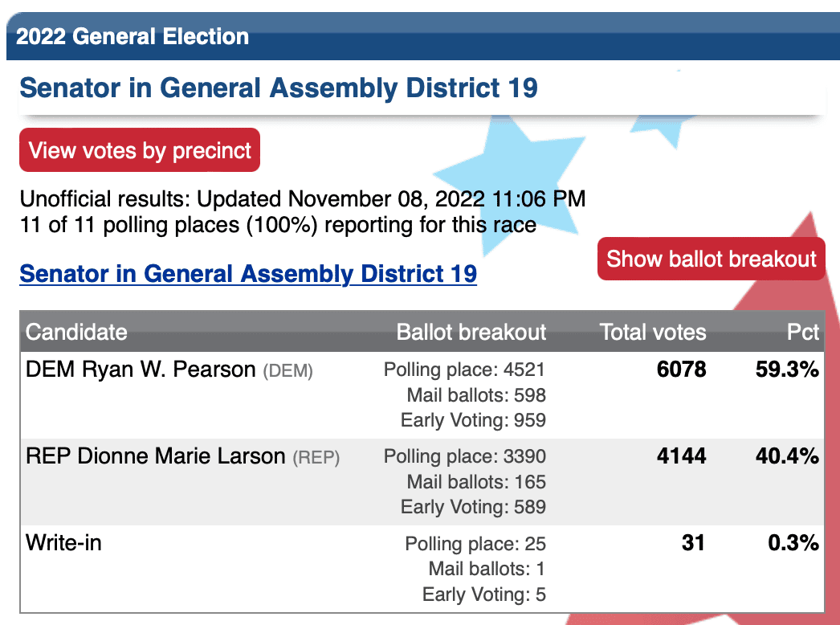
Task: Follow Senator in General Assembly District 19 link
Action: click(248, 274)
